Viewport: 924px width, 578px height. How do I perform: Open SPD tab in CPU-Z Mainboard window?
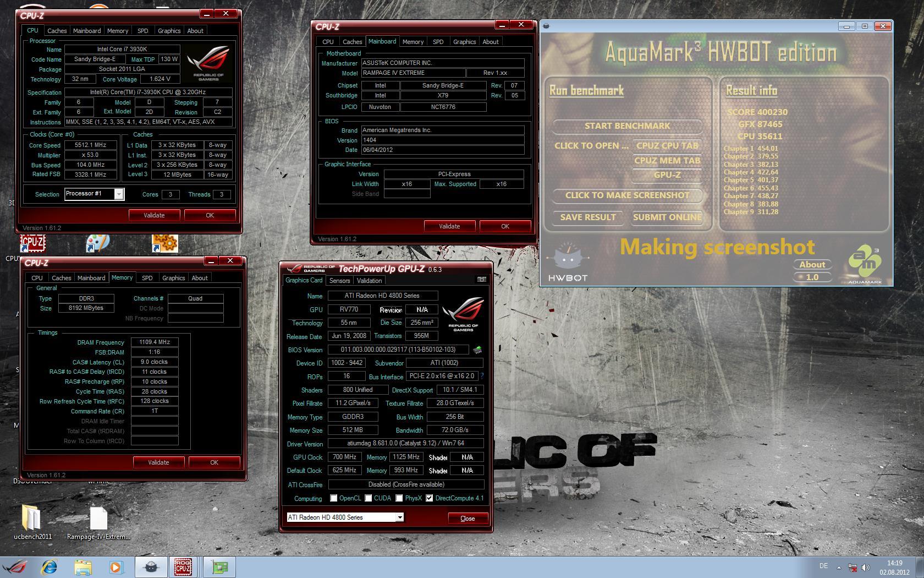click(x=438, y=42)
